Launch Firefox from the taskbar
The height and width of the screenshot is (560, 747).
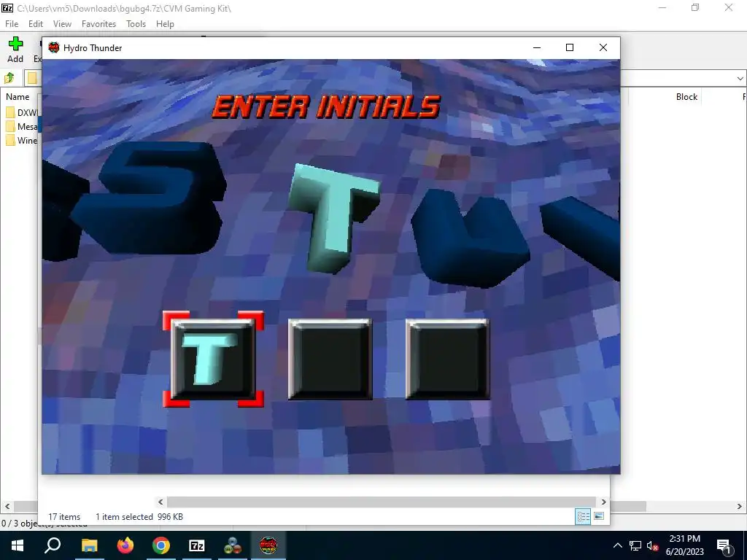pyautogui.click(x=125, y=545)
